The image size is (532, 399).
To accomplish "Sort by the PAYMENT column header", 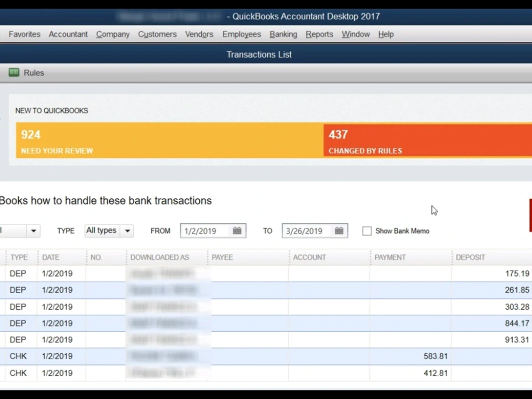I will pyautogui.click(x=390, y=257).
